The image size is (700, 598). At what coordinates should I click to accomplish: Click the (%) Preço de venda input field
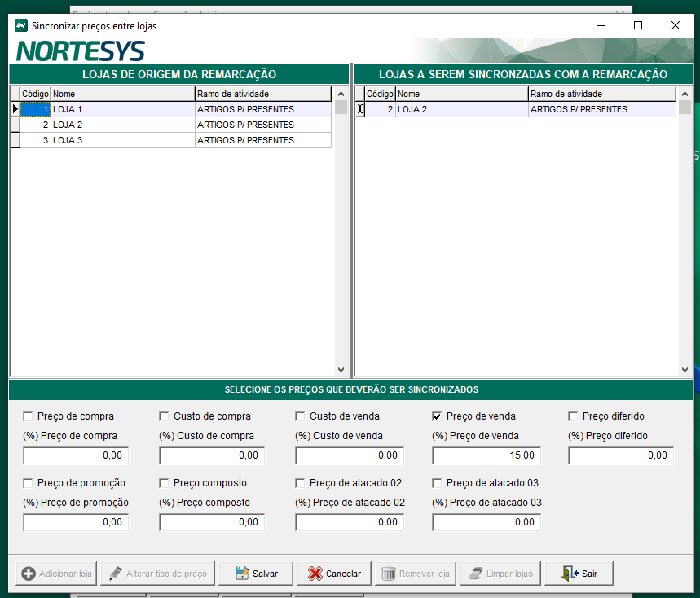point(486,455)
